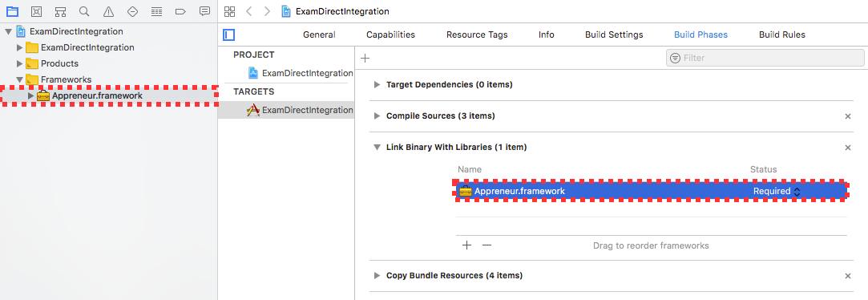The height and width of the screenshot is (300, 868).
Task: Open the Find navigator magnifier icon
Action: [x=84, y=11]
